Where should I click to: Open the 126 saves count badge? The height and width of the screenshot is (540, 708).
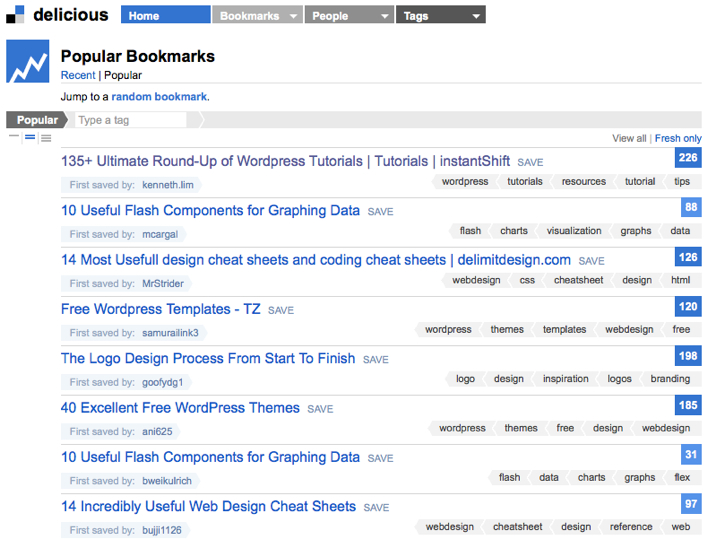688,257
